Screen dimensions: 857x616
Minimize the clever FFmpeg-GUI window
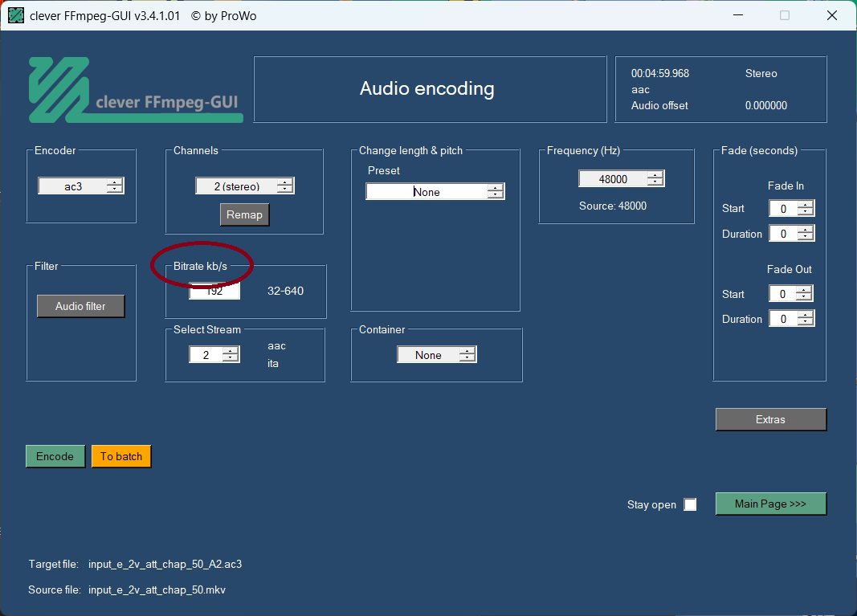click(x=738, y=15)
